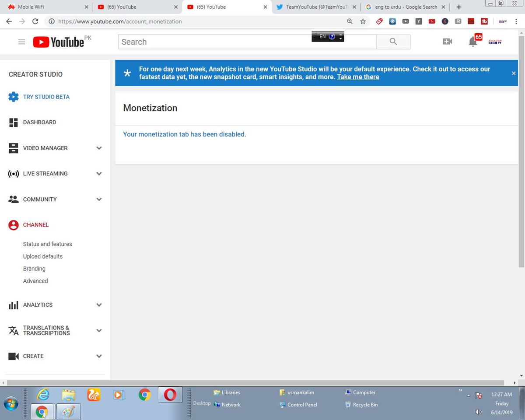Open Control Panel desktop toolbar shortcut
This screenshot has height=420, width=525.
click(298, 405)
